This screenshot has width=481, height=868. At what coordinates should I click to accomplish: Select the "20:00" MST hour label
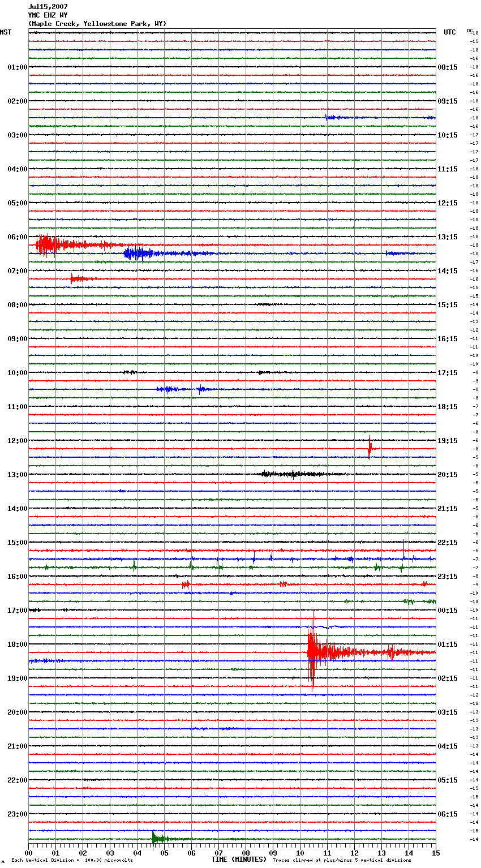[17, 712]
